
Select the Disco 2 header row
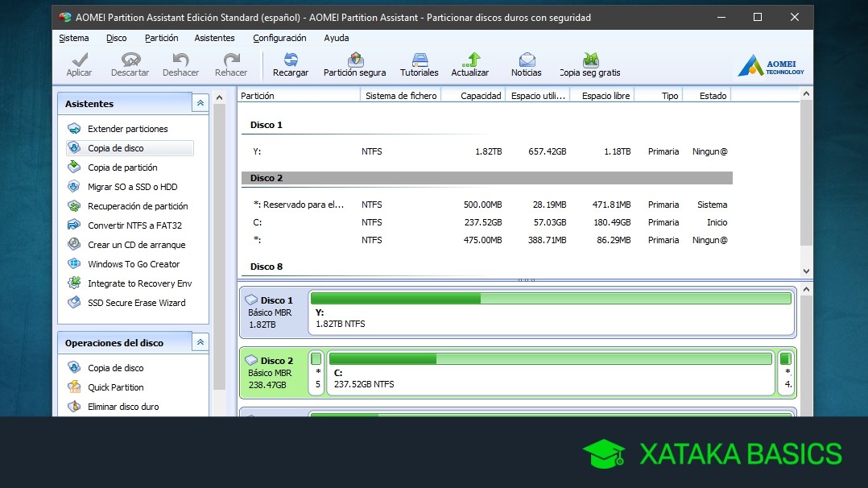[487, 178]
